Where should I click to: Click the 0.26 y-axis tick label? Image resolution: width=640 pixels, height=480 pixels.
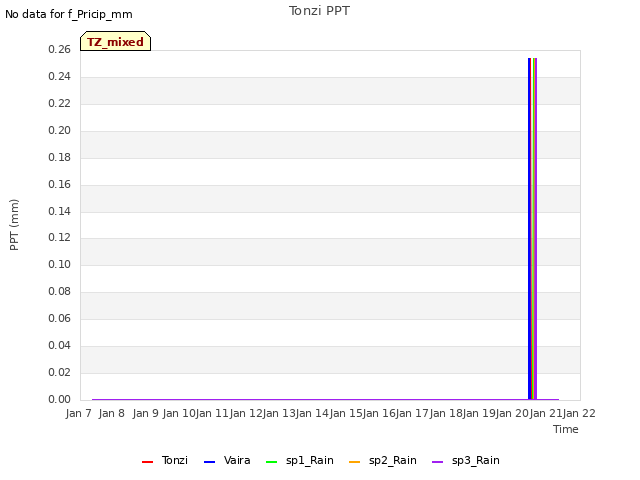[x=60, y=49]
